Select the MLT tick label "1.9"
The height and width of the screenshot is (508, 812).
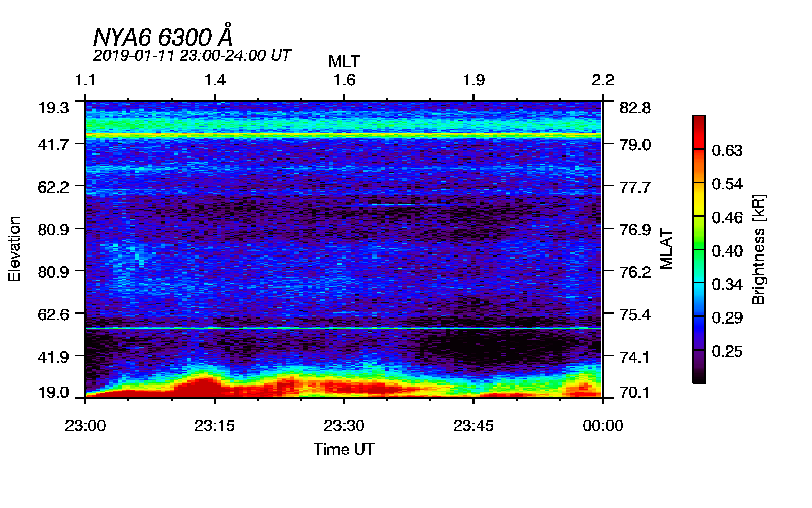coord(473,80)
